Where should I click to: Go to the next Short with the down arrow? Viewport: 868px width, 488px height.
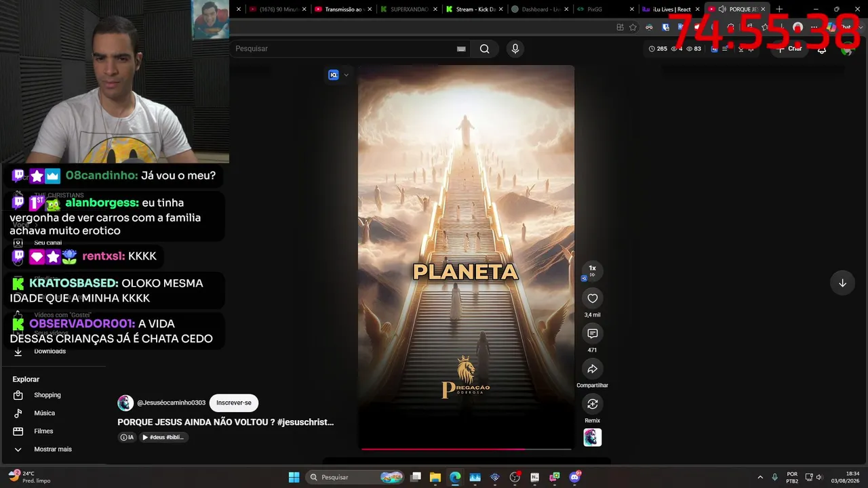[842, 283]
